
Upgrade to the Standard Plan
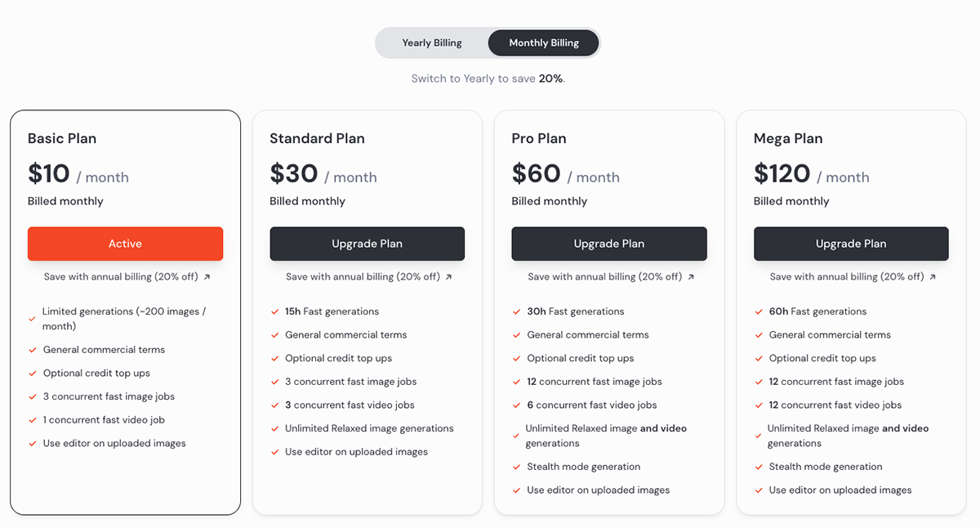367,244
